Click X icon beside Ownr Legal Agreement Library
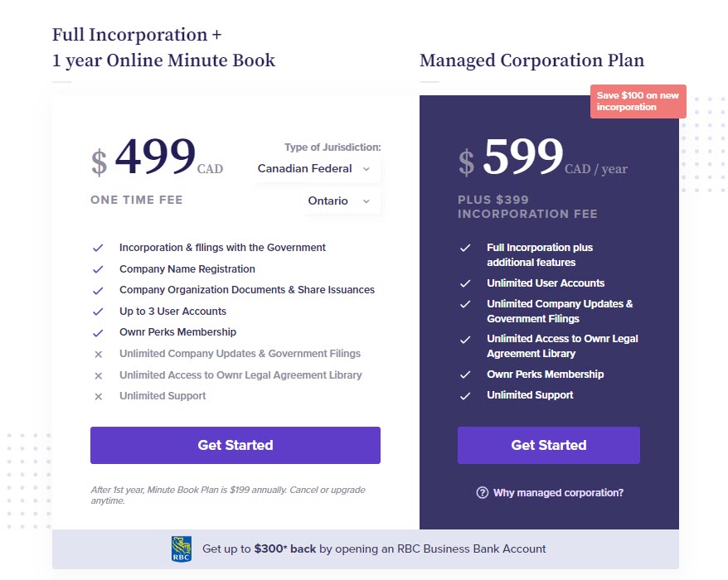The height and width of the screenshot is (580, 728). pos(98,375)
